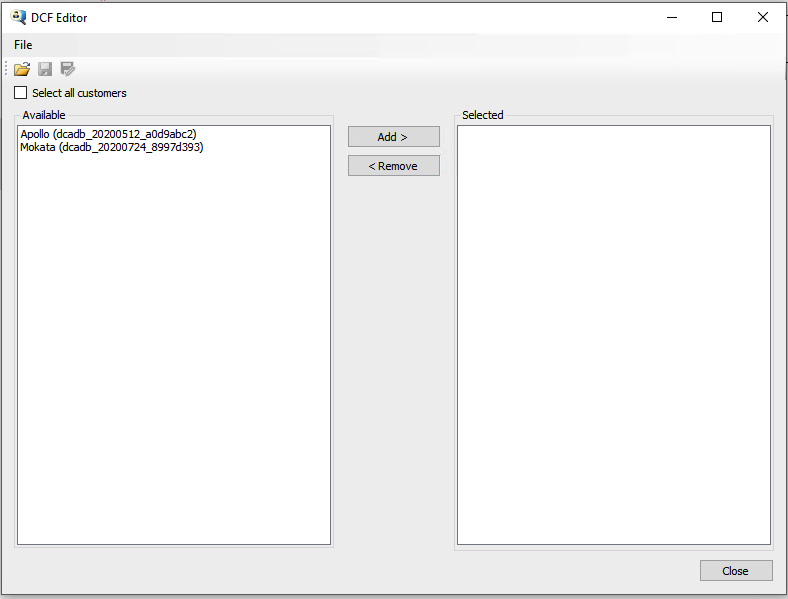Open a file with the folder icon
The height and width of the screenshot is (599, 788).
coord(22,69)
